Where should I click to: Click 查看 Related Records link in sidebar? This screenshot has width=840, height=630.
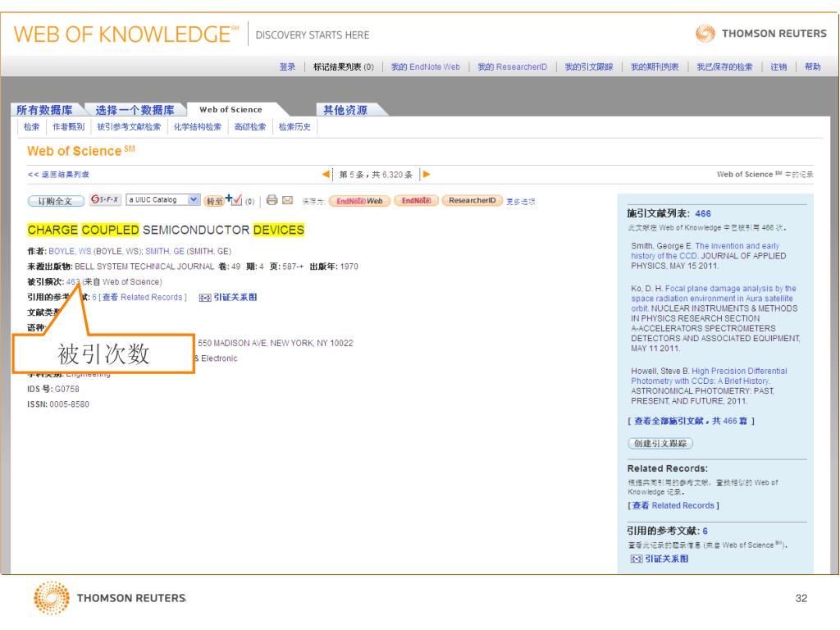673,505
